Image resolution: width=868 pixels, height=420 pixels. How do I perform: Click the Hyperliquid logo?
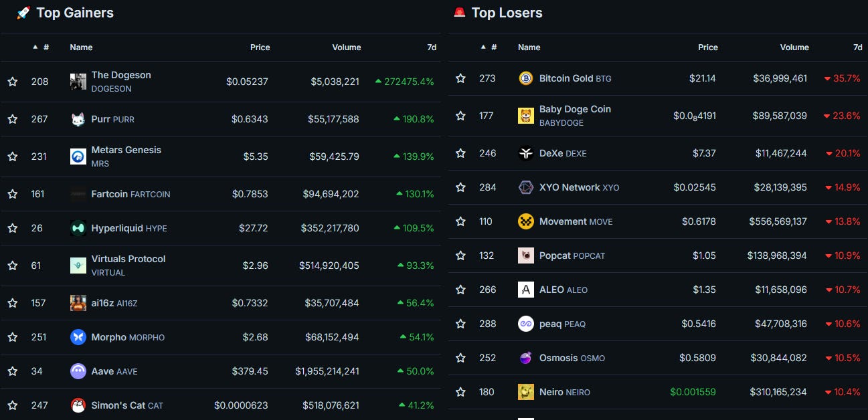click(x=78, y=228)
